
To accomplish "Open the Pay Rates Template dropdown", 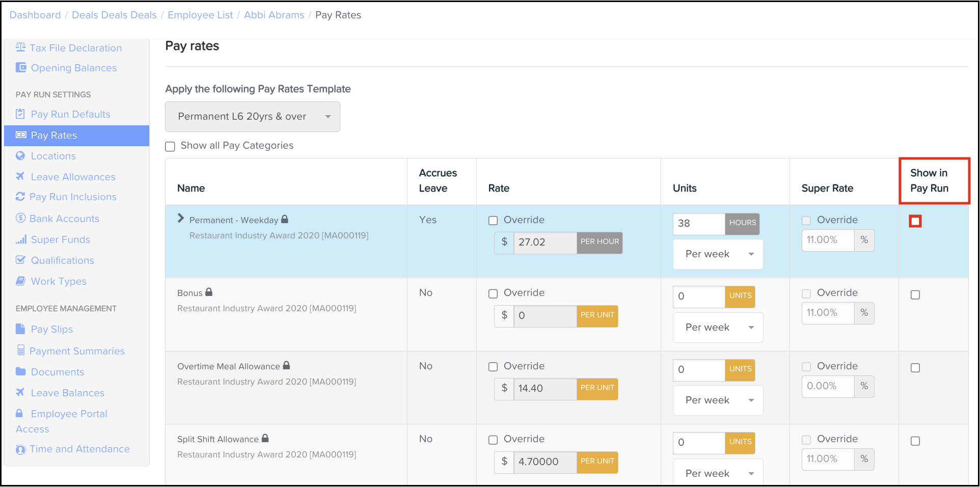I will 252,117.
